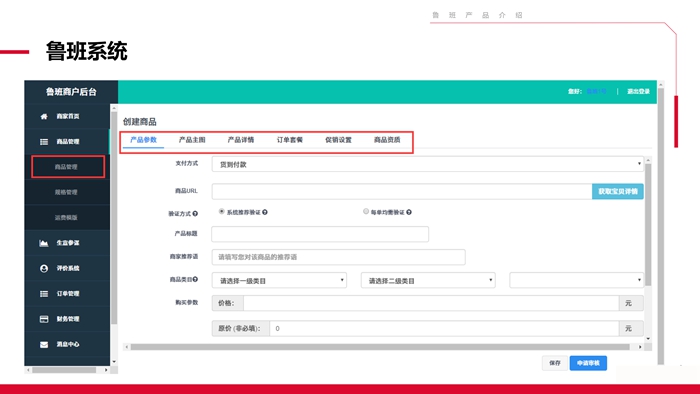Open 财务管理 via the card icon
Viewport: 700px width, 394px height.
point(44,319)
